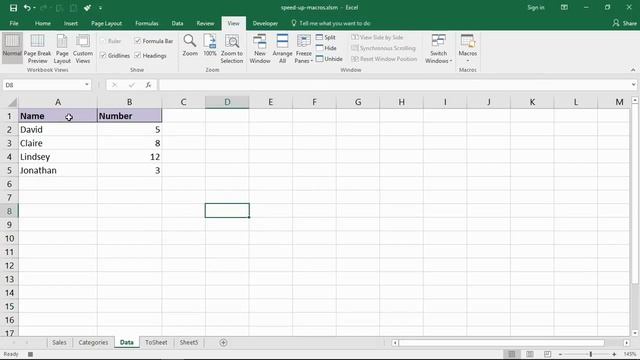Switch to Page Layout view in status bar

530,354
